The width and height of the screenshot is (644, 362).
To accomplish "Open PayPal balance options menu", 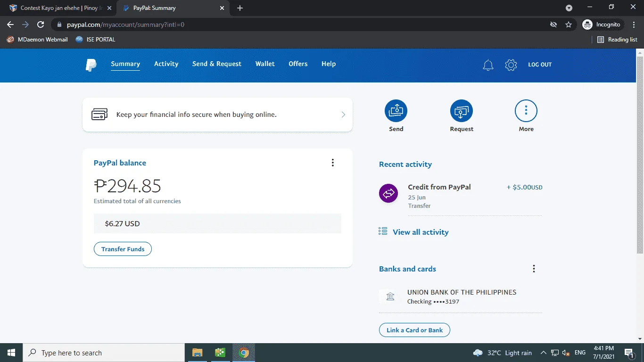I will click(x=332, y=163).
